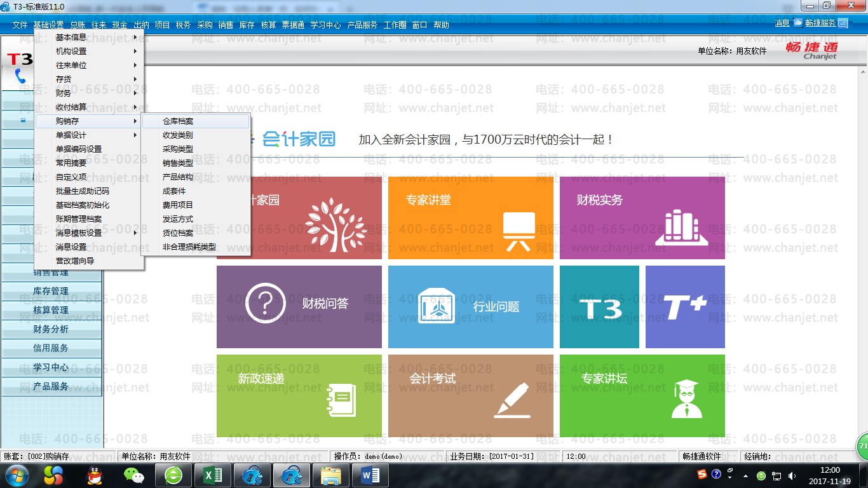Image resolution: width=868 pixels, height=488 pixels.
Task: Expand the 存货 submenu
Action: [x=90, y=79]
